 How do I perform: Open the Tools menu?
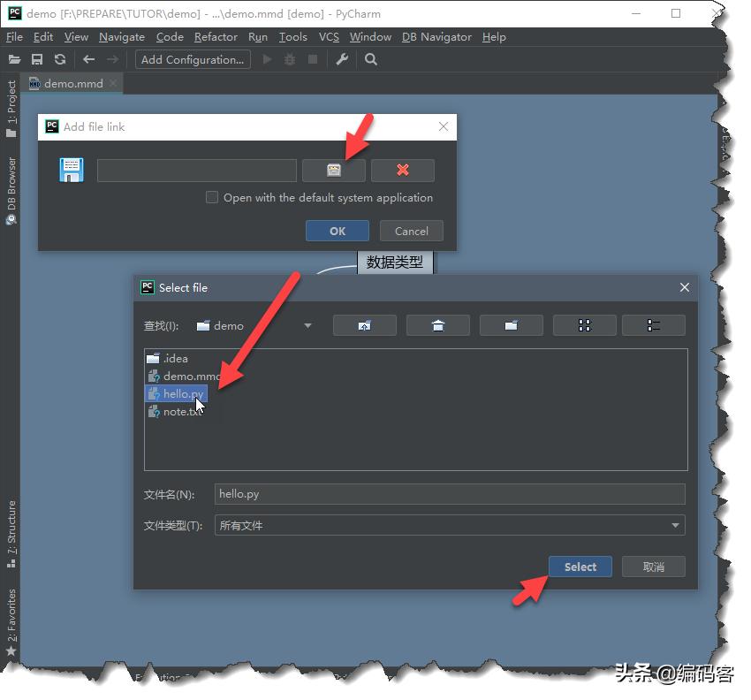click(x=293, y=37)
